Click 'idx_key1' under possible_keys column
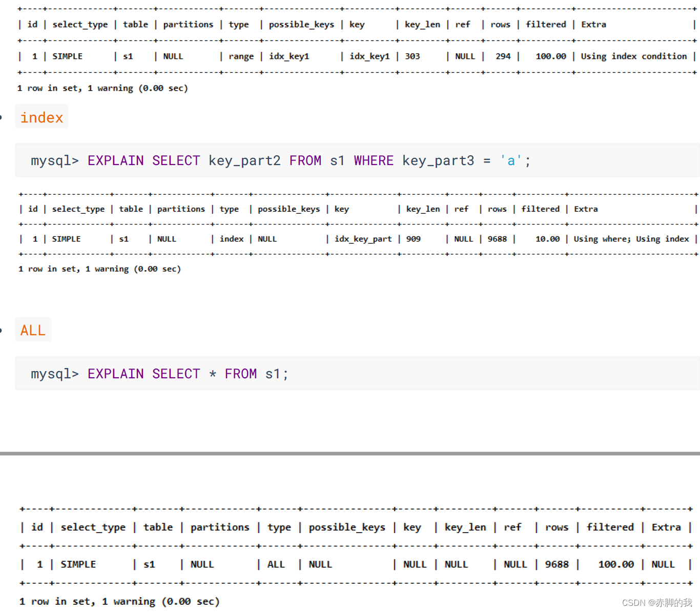Screen dimensions: 700x612 coord(289,56)
